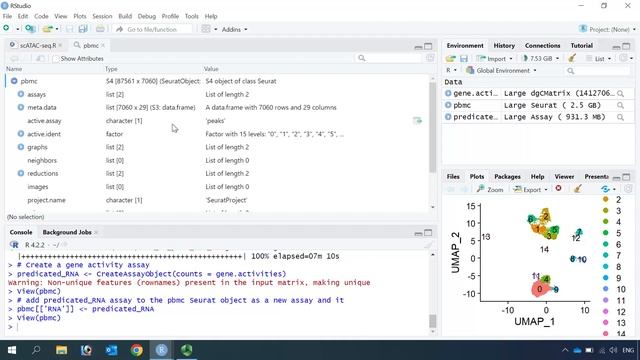Click the Open File folder icon
640x360 pixels.
[48, 29]
